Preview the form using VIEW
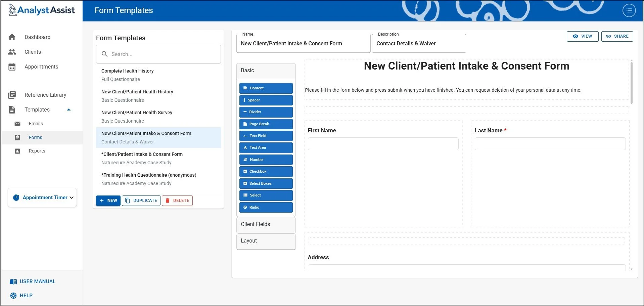644x306 pixels. click(x=583, y=36)
